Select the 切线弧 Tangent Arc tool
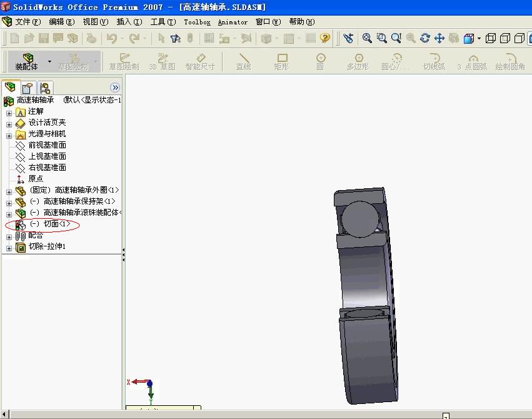This screenshot has height=419, width=532. [434, 61]
